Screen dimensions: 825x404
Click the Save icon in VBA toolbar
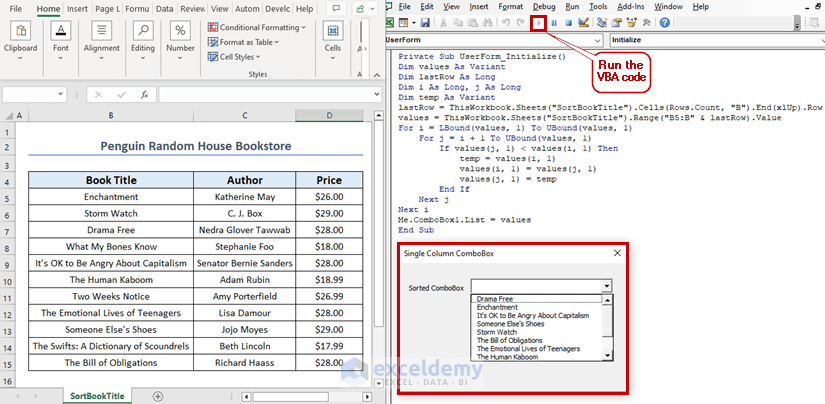425,23
